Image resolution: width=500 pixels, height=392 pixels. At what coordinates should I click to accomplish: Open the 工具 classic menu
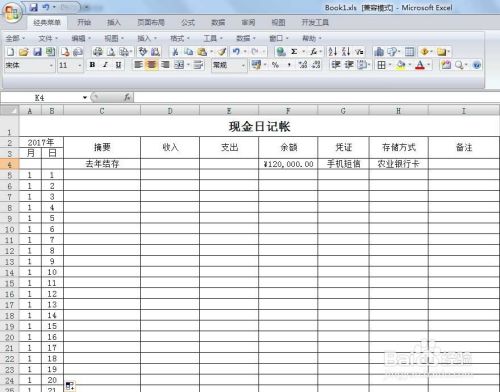click(213, 38)
